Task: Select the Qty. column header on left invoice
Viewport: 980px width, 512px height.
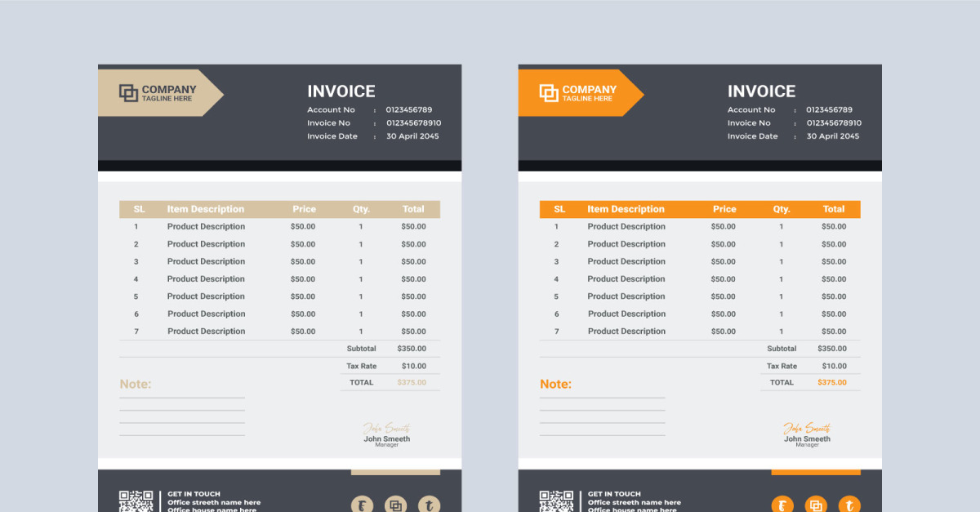Action: click(x=360, y=209)
